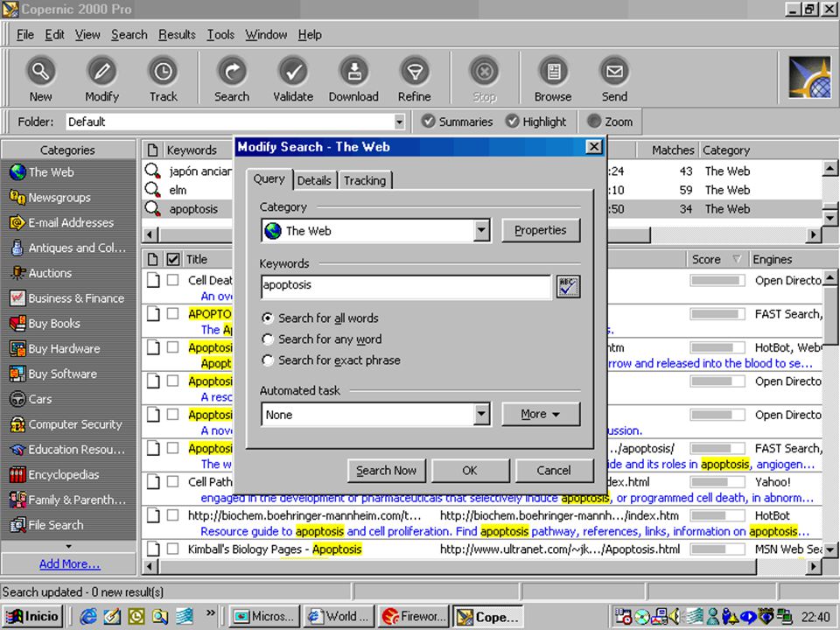Select the E-mail Addresses category

point(61,222)
